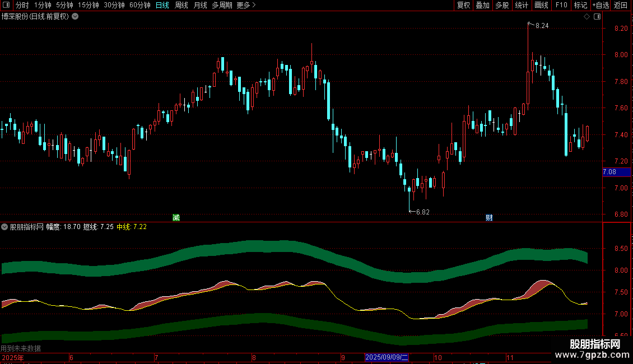The width and height of the screenshot is (633, 364).
Task: Expand the 博深股份 title dropdown arrow
Action: coord(75,17)
